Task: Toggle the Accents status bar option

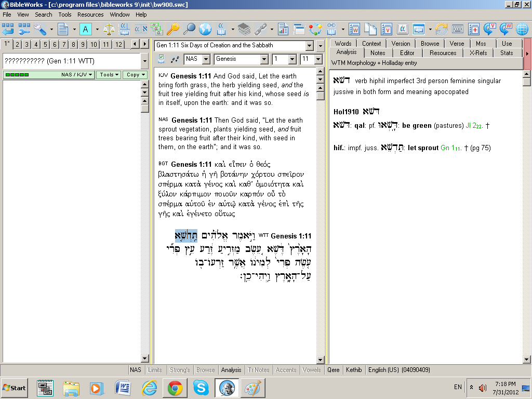Action: coord(286,370)
